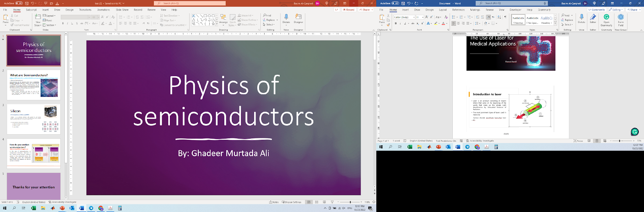The width and height of the screenshot is (644, 212).
Task: Toggle AutoSave switch in PowerPoint
Action: (x=19, y=3)
